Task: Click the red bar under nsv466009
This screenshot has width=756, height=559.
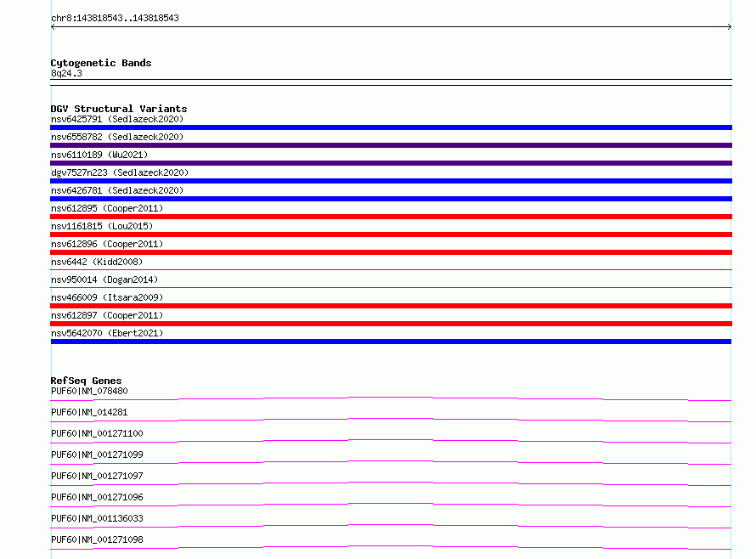Action: [391, 306]
